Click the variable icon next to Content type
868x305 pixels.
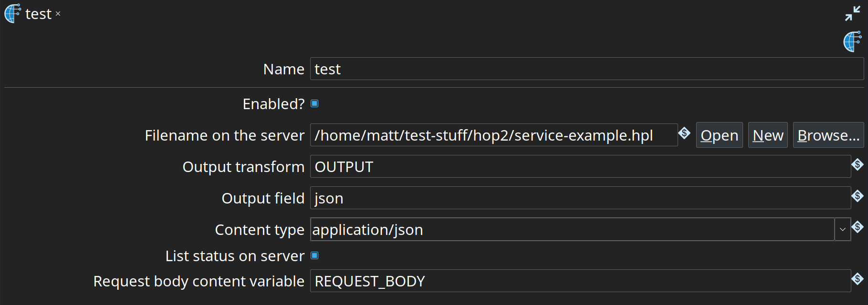857,227
